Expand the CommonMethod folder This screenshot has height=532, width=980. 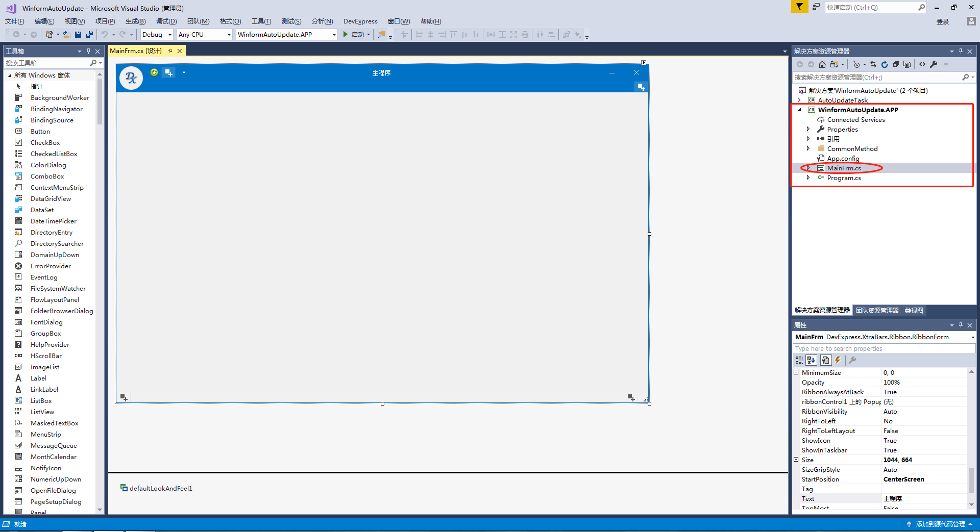point(808,148)
